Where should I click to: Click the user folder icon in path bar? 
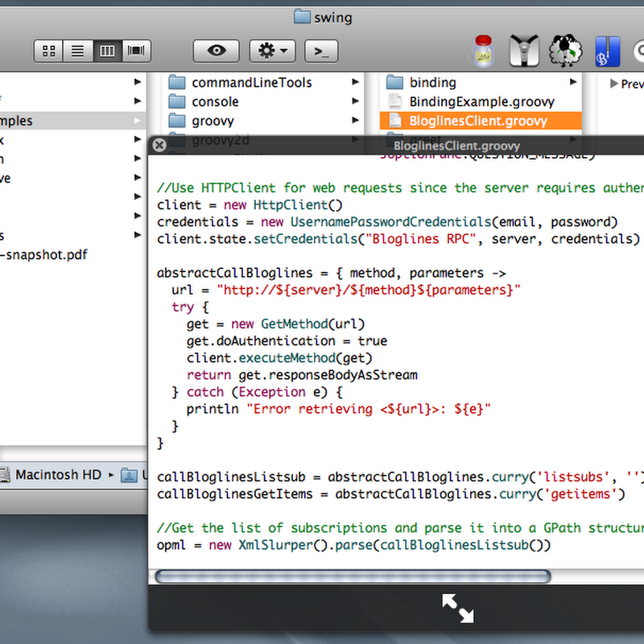click(x=129, y=475)
